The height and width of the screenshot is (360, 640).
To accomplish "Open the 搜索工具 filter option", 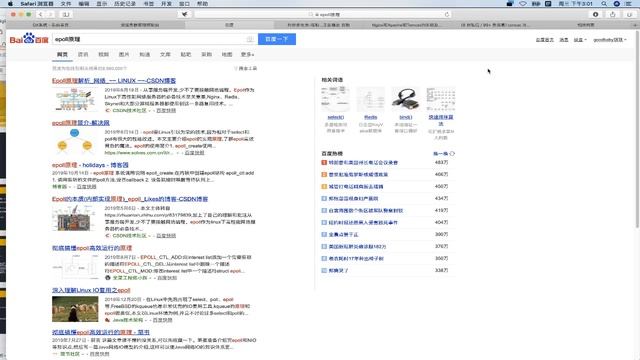I will 246,68.
